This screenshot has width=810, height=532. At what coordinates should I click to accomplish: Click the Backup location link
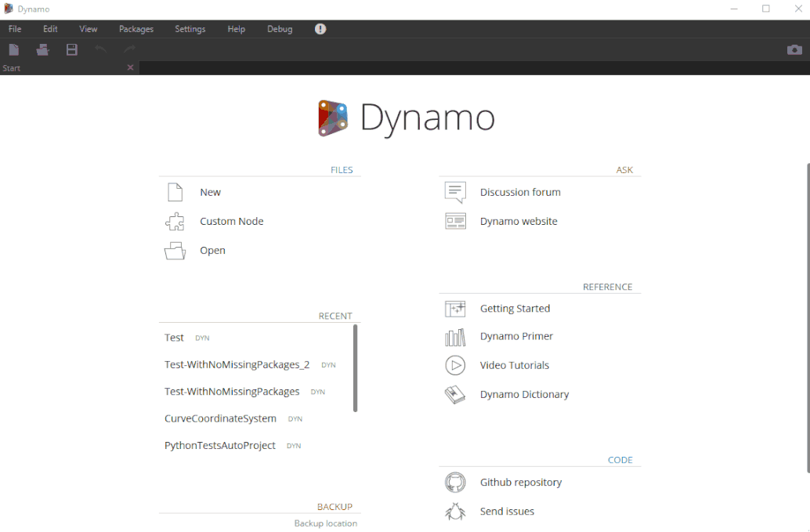click(325, 523)
